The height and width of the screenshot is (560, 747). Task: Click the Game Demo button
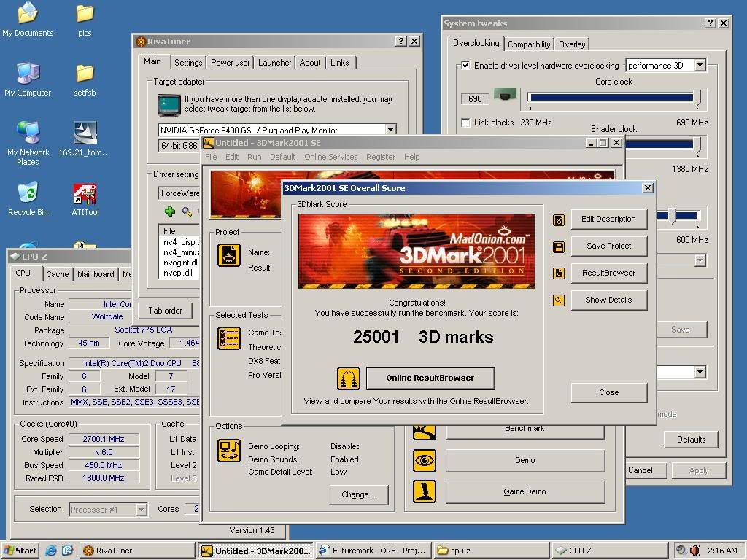click(525, 492)
